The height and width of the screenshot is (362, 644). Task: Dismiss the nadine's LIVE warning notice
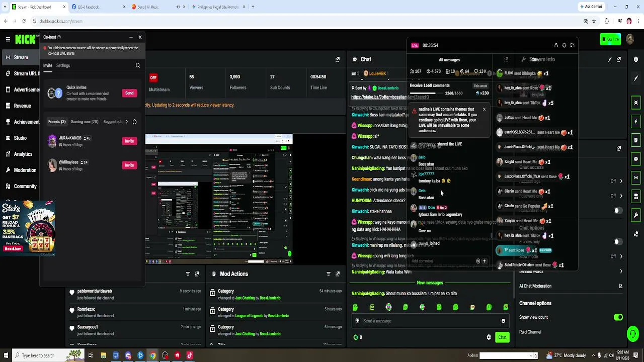click(484, 109)
